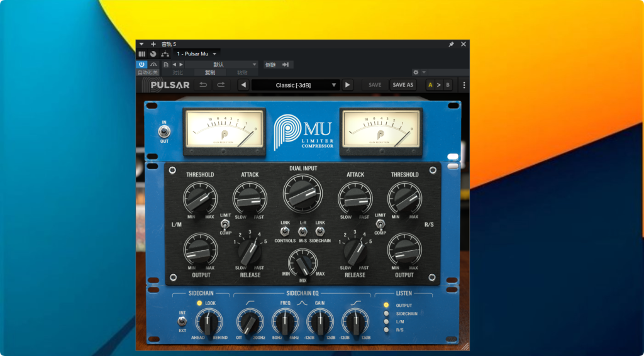Adjust the high-pass filter Off–200Hz knob

click(x=250, y=321)
